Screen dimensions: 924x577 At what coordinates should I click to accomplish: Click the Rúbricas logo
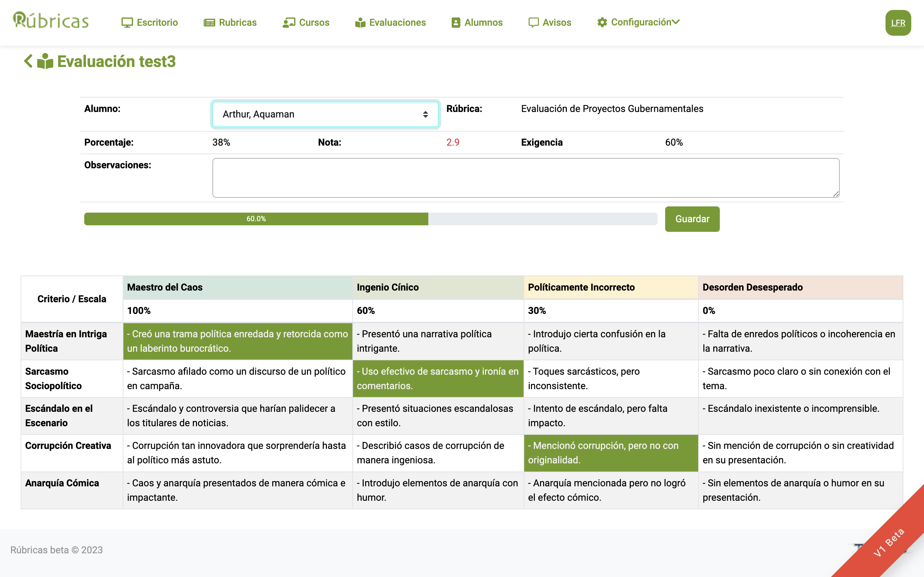51,21
